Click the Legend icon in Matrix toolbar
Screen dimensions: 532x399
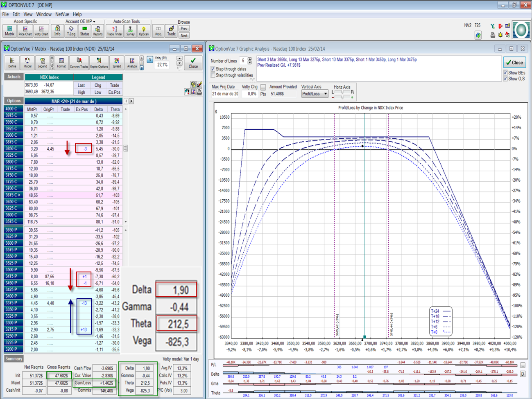(x=42, y=63)
